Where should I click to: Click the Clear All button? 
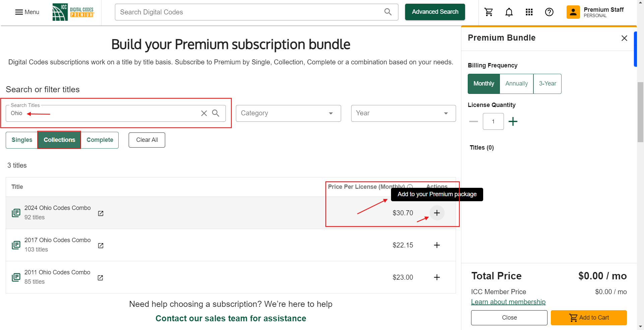147,140
